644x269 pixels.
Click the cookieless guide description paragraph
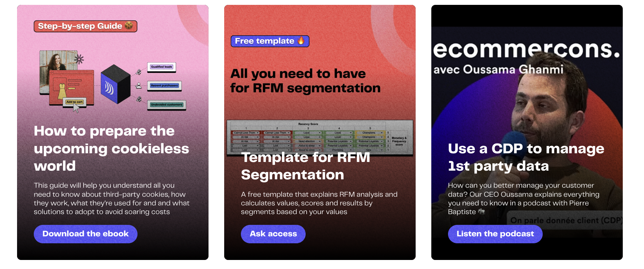pos(112,198)
